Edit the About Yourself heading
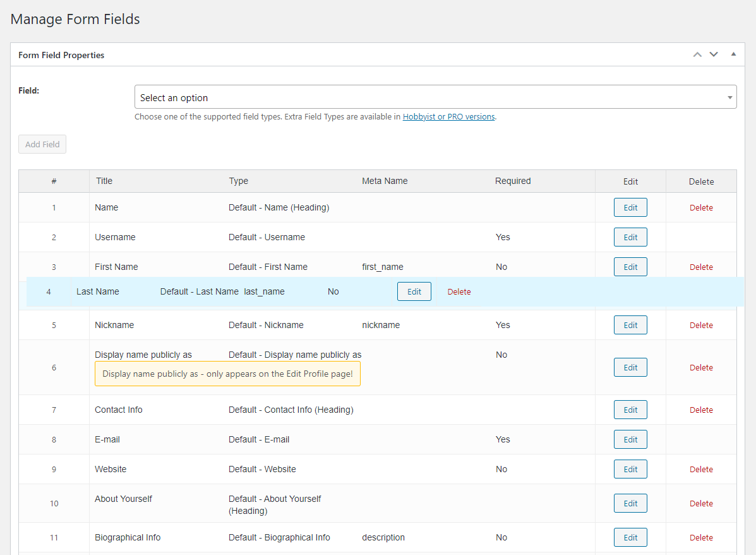The width and height of the screenshot is (756, 555). coord(630,503)
